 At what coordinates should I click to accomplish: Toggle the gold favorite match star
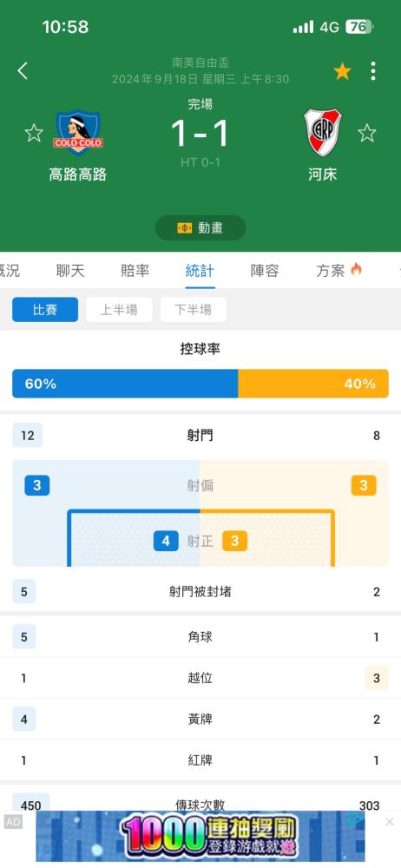point(342,71)
